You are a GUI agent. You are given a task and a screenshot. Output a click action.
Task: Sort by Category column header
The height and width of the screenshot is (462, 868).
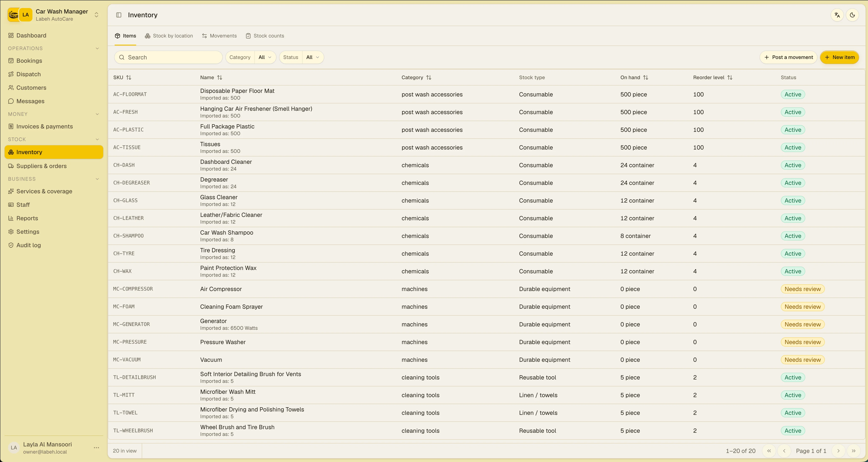(416, 77)
